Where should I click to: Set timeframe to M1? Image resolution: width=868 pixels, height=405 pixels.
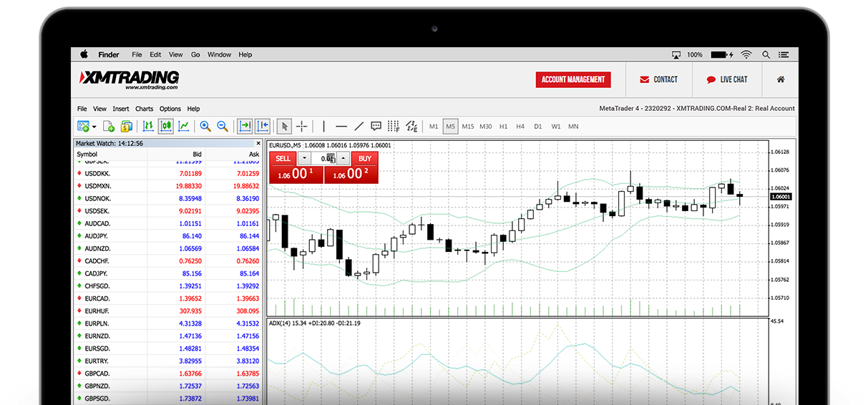tap(434, 127)
